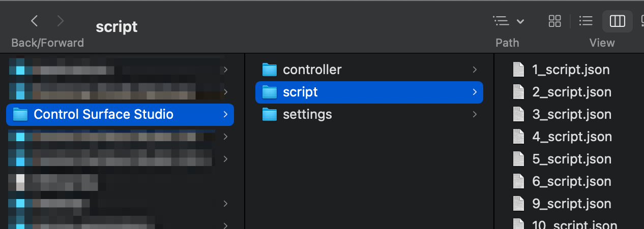Viewport: 644px width, 229px height.
Task: Select the 3_script.json file
Action: (x=572, y=114)
